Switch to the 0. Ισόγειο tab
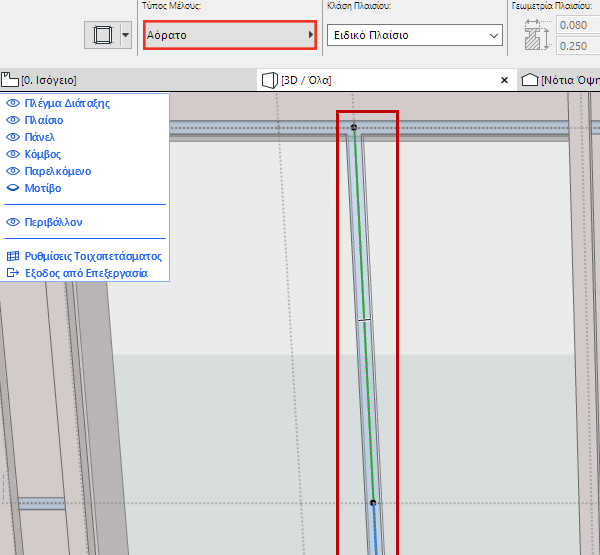The width and height of the screenshot is (600, 555). (40, 79)
